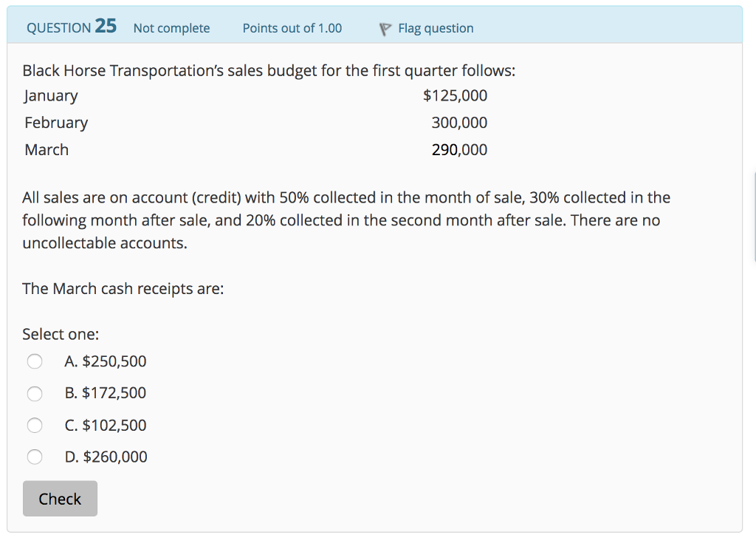Screen dimensions: 756x549
Task: Click the Flag question link text
Action: 436,28
